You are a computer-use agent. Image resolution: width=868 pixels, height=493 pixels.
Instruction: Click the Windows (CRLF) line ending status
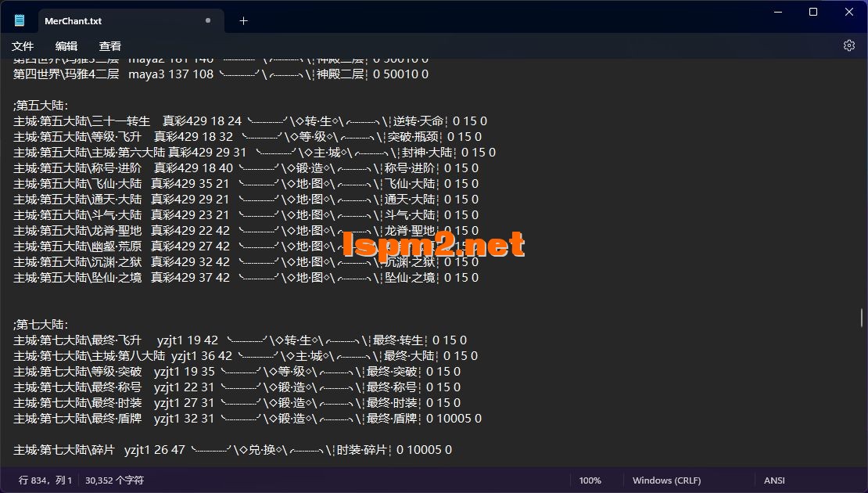[666, 480]
